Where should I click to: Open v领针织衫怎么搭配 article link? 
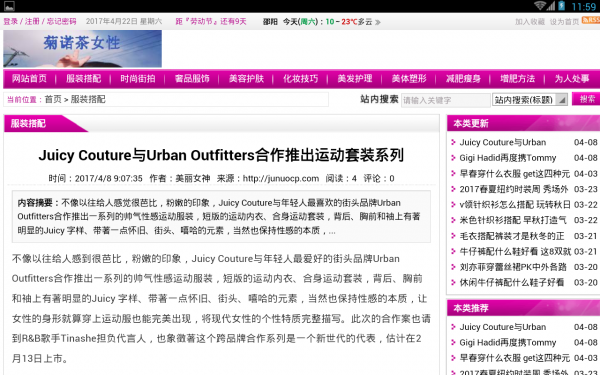(515, 205)
